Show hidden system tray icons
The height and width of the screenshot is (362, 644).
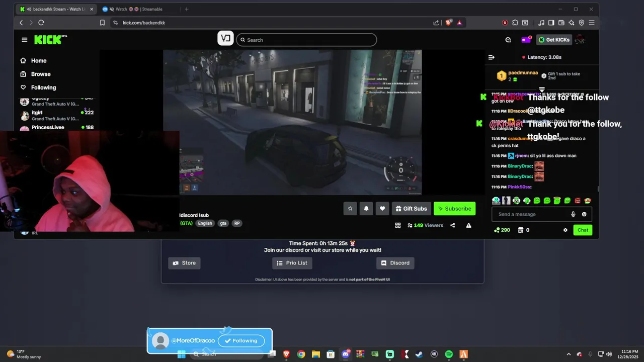coord(569,354)
